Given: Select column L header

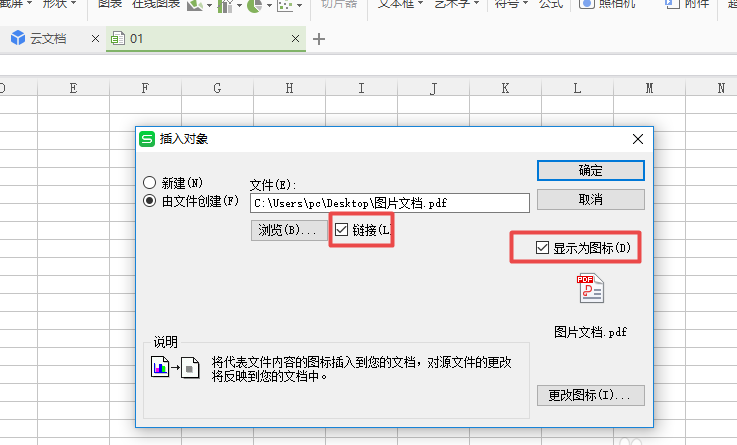Looking at the screenshot, I should [x=577, y=88].
